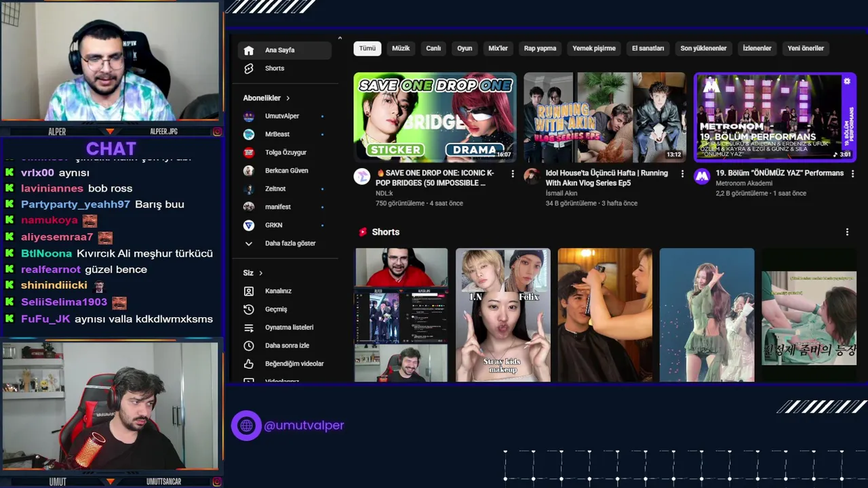
Task: Open Shorts icon in the sidebar
Action: point(249,68)
